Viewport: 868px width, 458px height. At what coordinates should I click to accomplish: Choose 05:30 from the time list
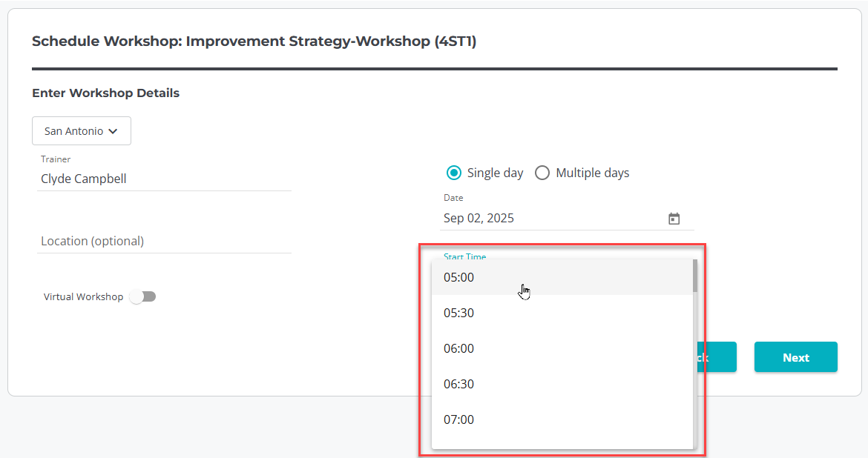458,313
